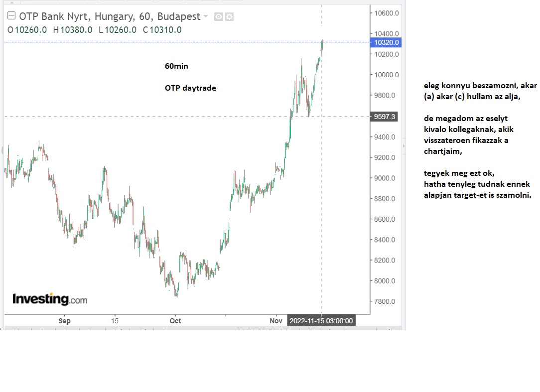Collapse the OTP Bank legend box
Image resolution: width=540 pixels, height=392 pixels.
[12, 16]
